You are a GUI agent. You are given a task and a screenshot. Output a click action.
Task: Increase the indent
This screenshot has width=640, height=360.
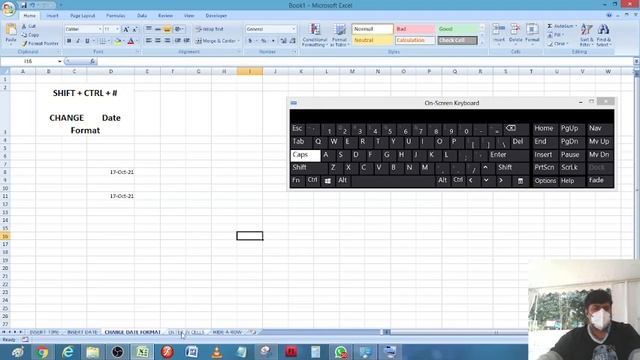pos(187,41)
